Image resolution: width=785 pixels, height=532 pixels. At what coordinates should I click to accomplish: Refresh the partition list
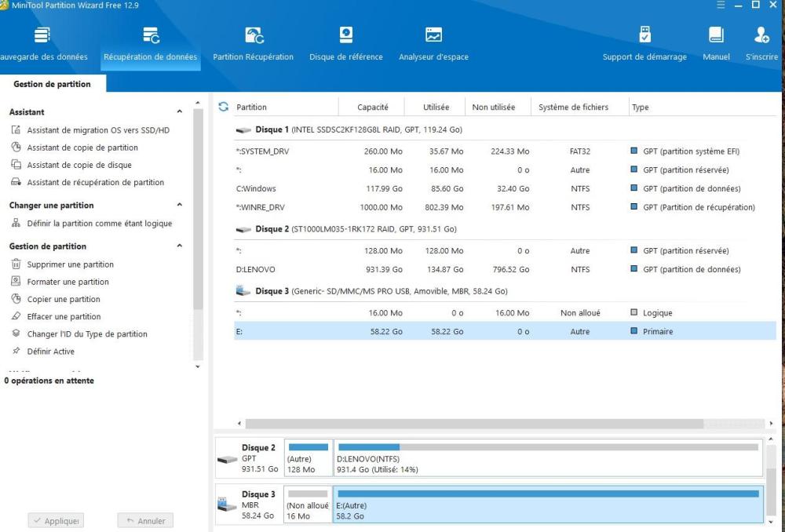pyautogui.click(x=223, y=107)
